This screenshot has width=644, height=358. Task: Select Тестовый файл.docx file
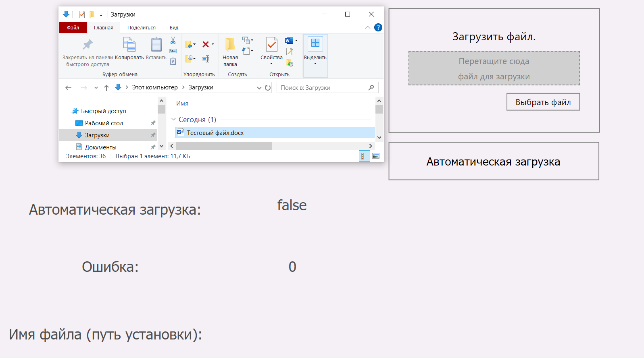coord(275,132)
